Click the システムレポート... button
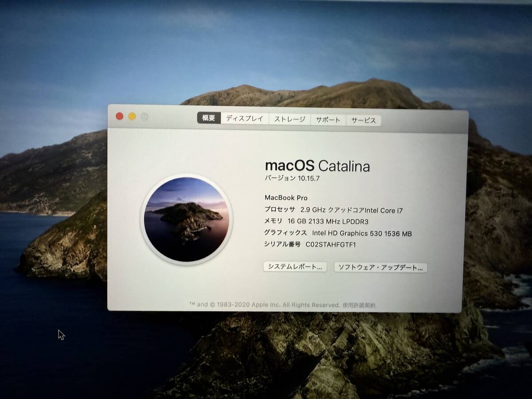The width and height of the screenshot is (532, 399). 295,266
